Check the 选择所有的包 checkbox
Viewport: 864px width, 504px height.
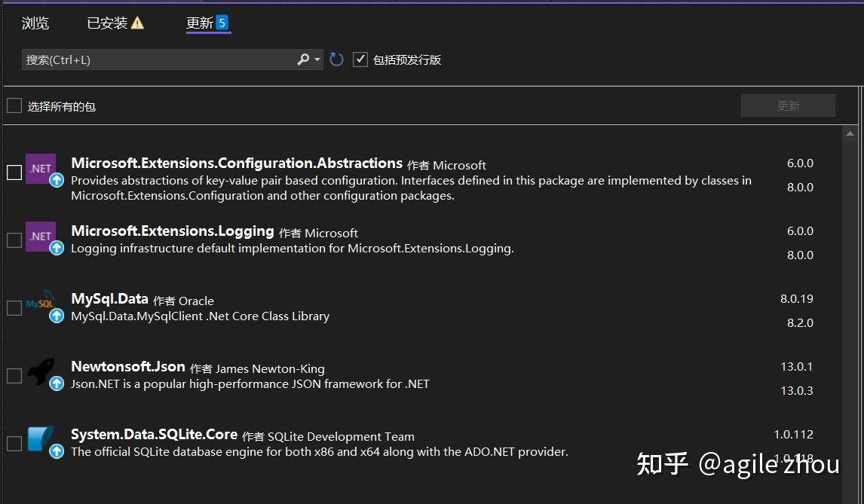[x=13, y=105]
